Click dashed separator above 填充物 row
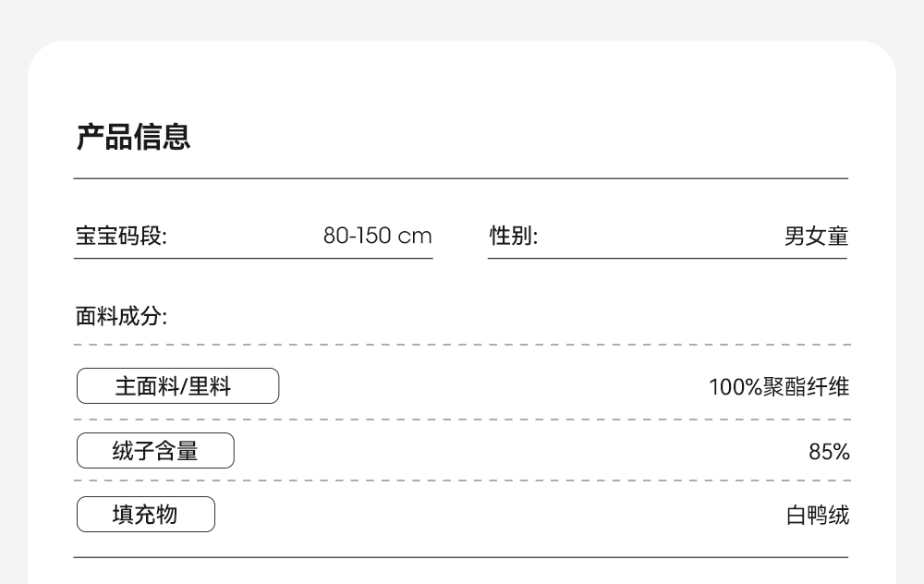924x584 pixels. (460, 481)
